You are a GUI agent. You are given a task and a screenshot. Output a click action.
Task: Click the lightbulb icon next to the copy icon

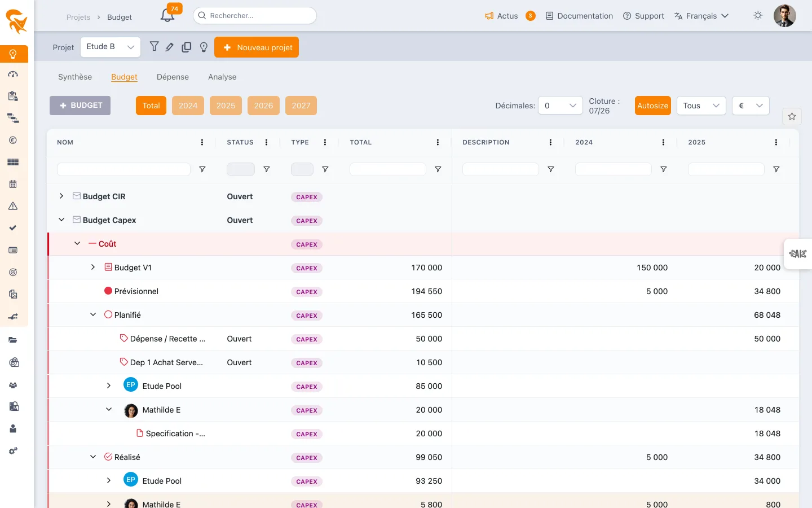(x=204, y=47)
